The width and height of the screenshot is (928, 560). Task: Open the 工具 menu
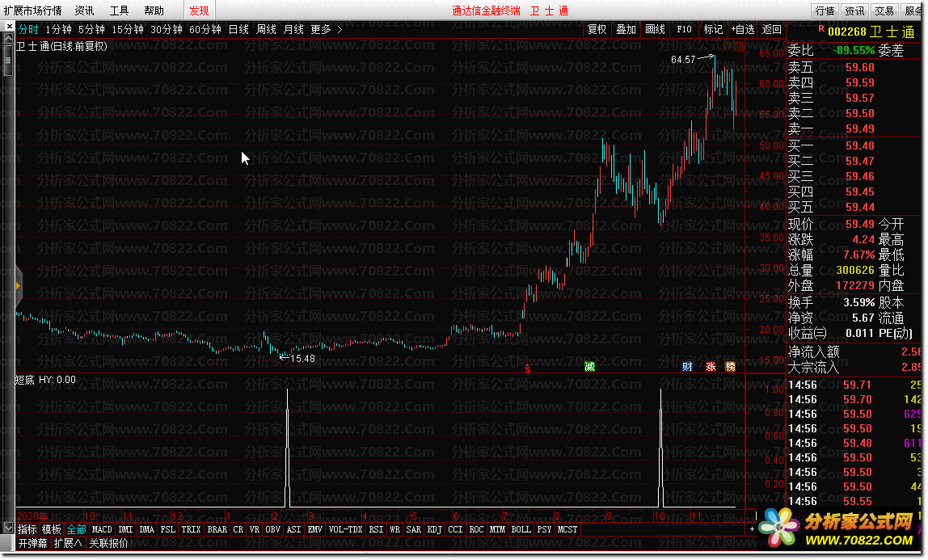(119, 11)
